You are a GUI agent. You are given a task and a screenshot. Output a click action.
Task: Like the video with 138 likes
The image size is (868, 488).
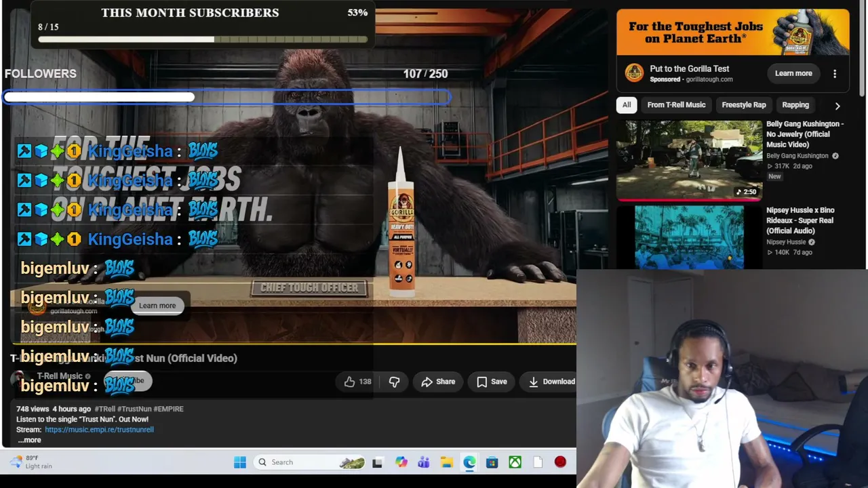(357, 382)
